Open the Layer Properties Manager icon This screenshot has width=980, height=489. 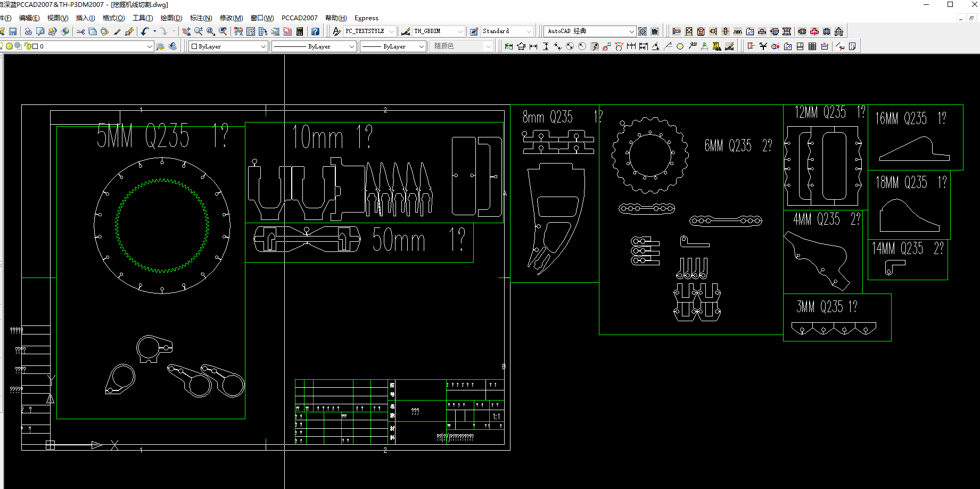tap(160, 46)
